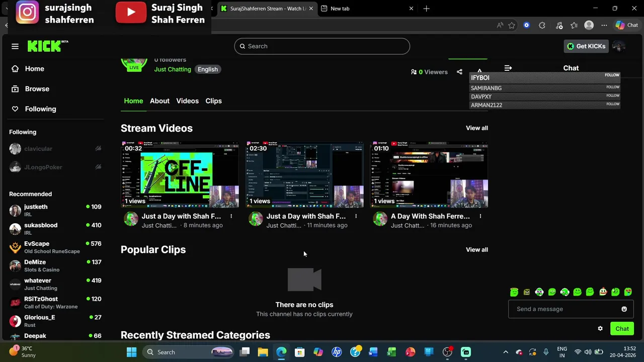
Task: Click the share stream icon
Action: tap(459, 72)
